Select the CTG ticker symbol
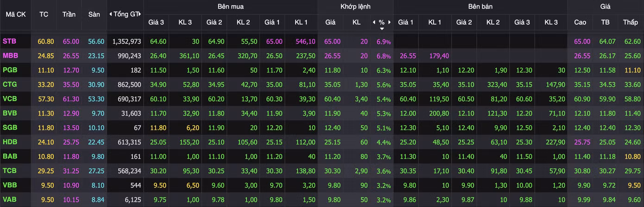 tap(10, 84)
